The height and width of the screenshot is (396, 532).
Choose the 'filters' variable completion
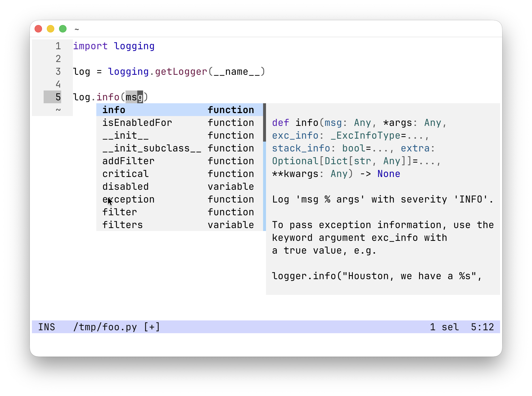point(122,225)
